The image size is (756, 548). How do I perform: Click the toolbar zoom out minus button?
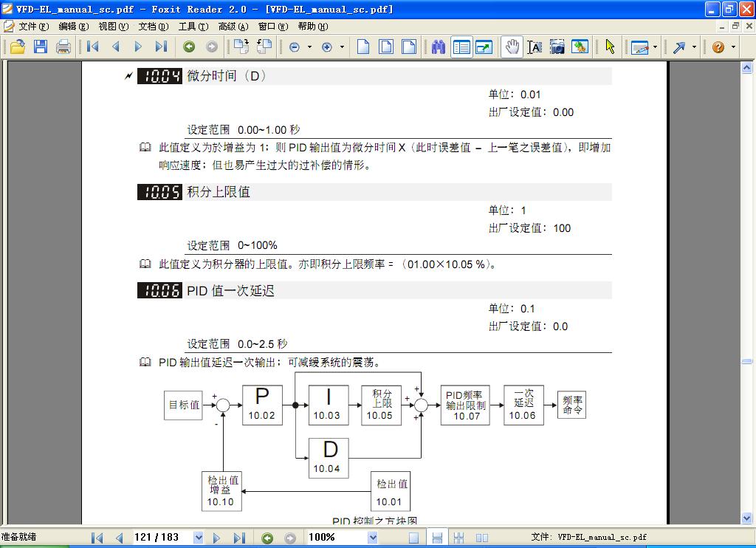(295, 47)
